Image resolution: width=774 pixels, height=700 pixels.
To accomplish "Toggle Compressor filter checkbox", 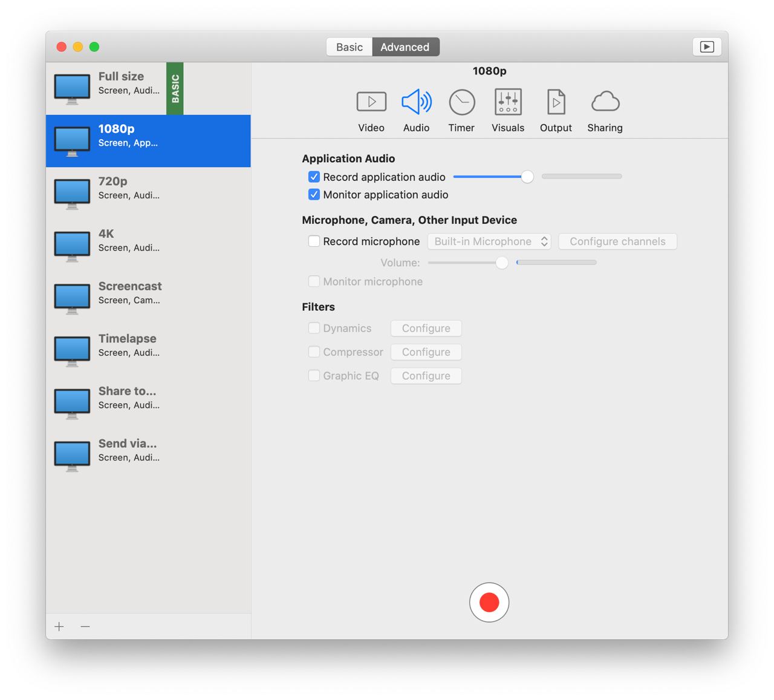I will [314, 352].
